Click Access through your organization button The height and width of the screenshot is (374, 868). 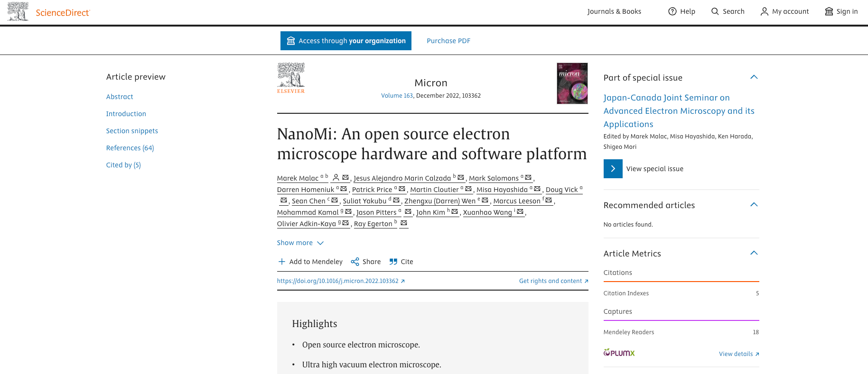(345, 41)
